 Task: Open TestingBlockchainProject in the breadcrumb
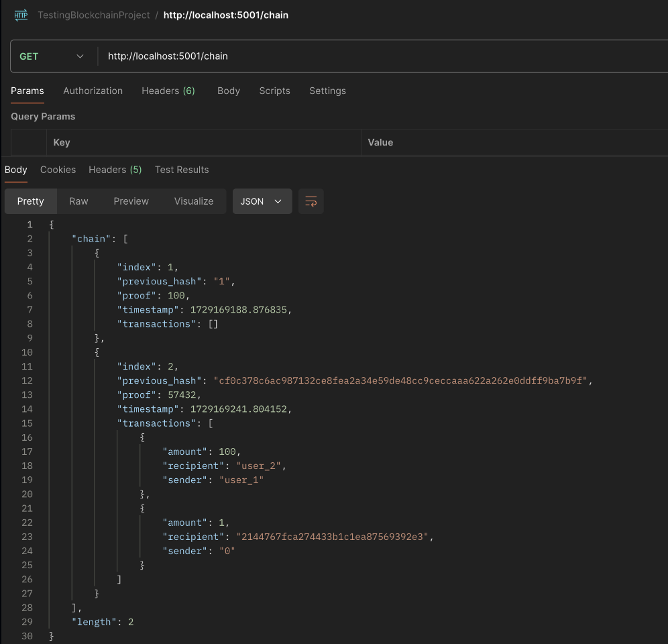click(94, 15)
